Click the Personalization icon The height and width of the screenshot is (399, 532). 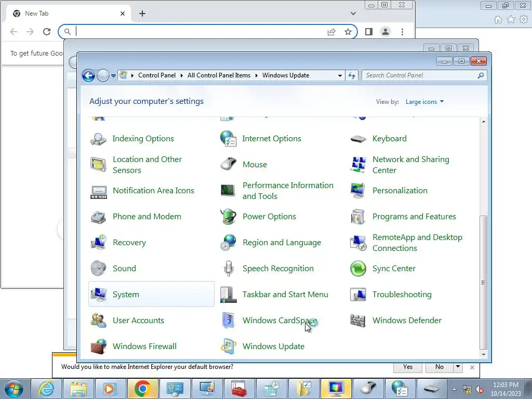[358, 191]
